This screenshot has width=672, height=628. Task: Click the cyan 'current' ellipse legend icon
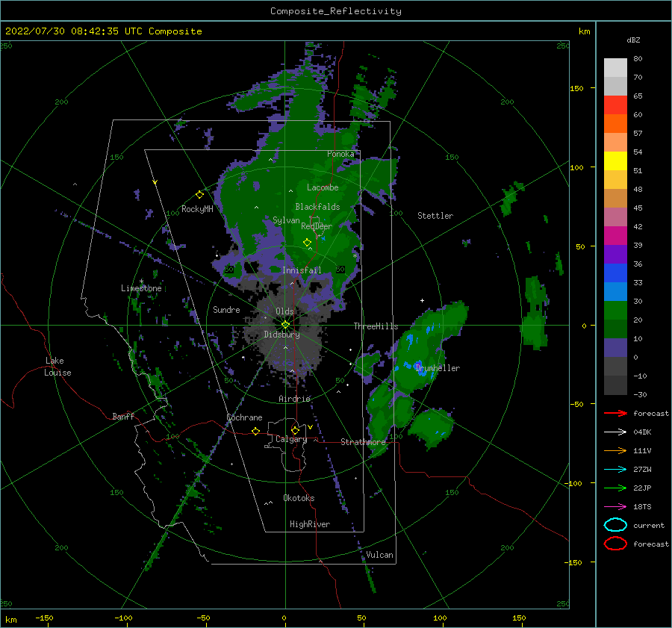pyautogui.click(x=615, y=525)
